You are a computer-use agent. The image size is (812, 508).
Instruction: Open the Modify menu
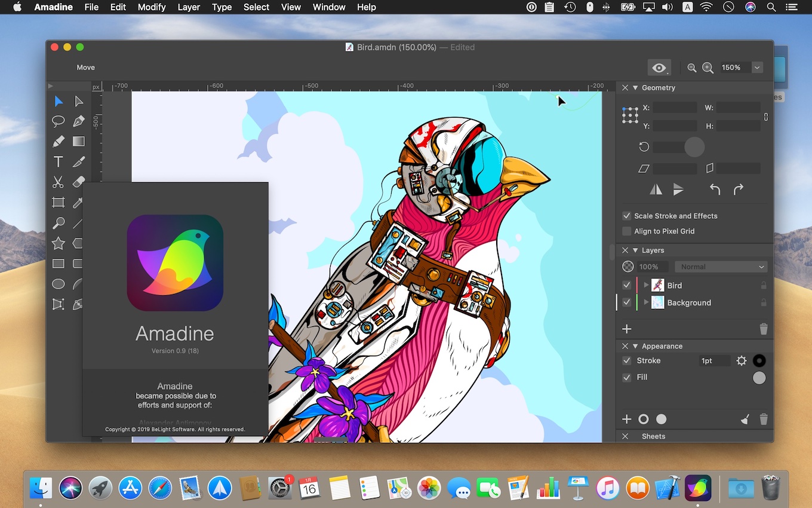click(152, 7)
